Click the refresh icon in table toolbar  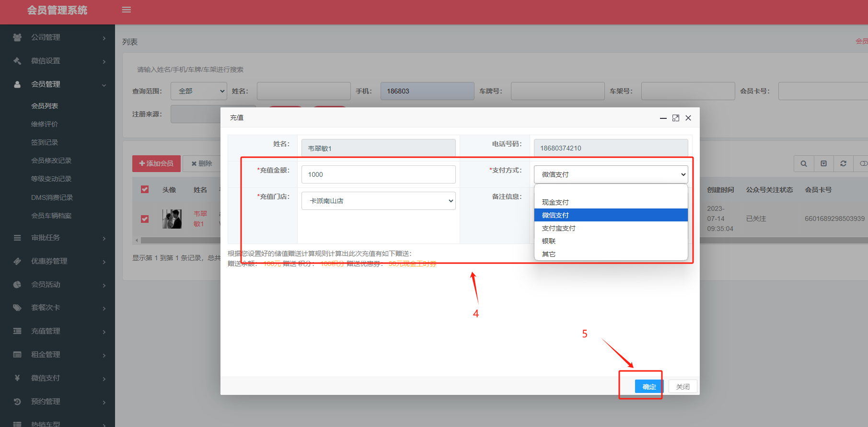[843, 163]
